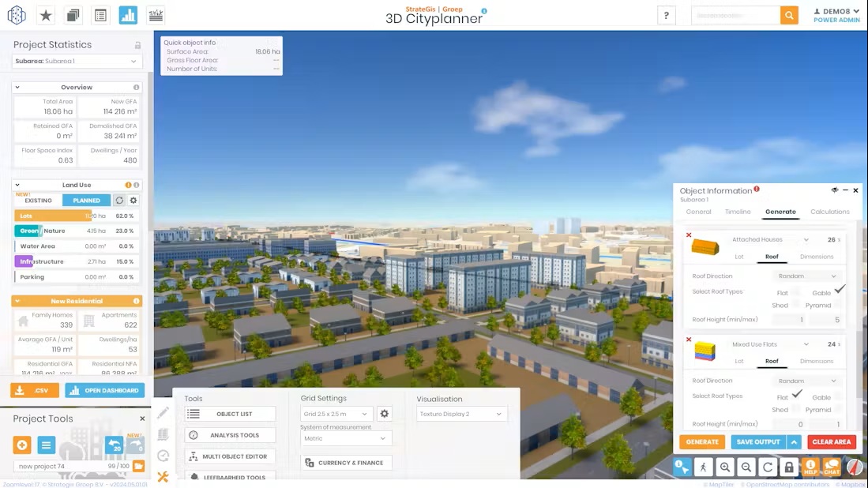Open the favorites star icon in top toolbar
This screenshot has height=488, width=868.
click(46, 15)
